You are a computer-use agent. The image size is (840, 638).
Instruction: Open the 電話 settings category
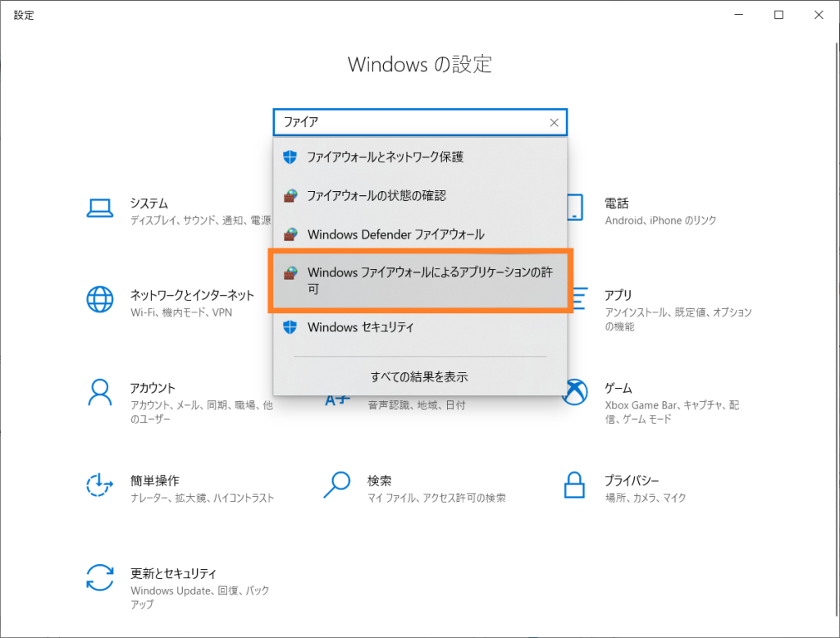click(642, 211)
